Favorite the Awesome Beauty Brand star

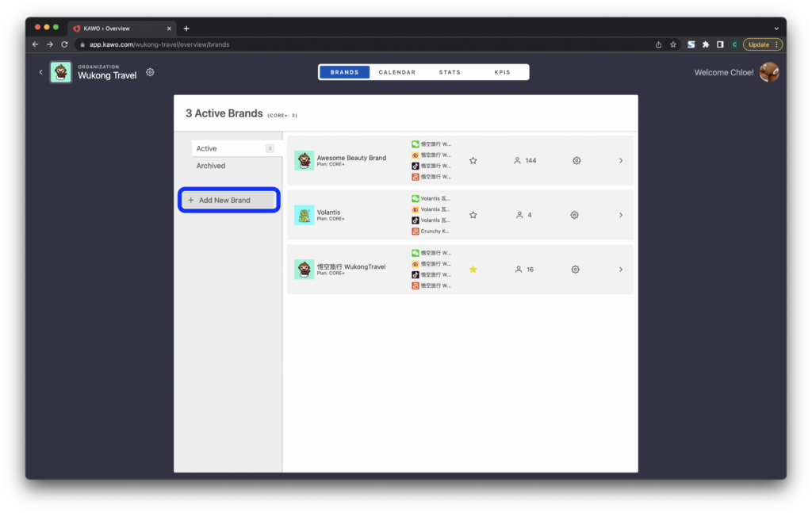(x=473, y=160)
